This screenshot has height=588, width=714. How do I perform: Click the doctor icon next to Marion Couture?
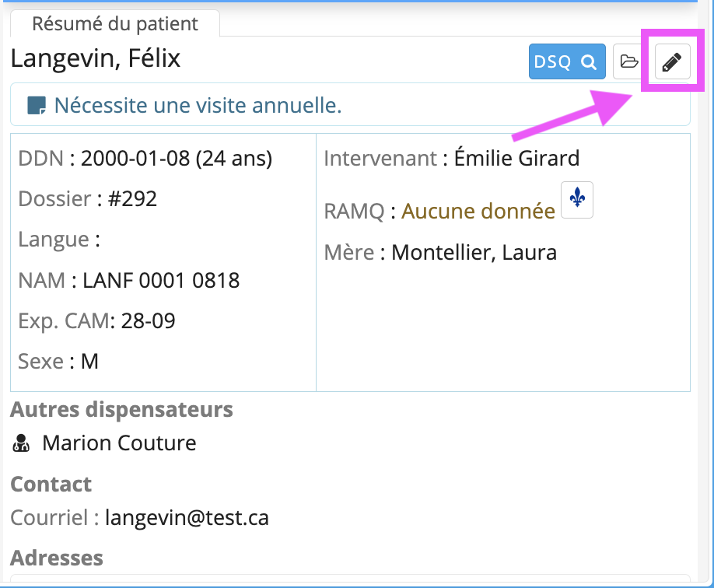21,443
